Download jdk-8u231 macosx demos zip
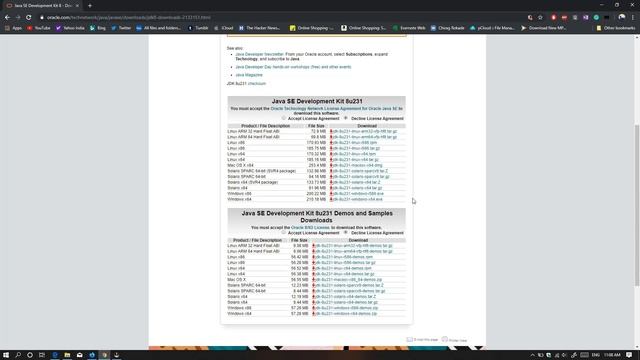This screenshot has height=360, width=640. (x=349, y=280)
